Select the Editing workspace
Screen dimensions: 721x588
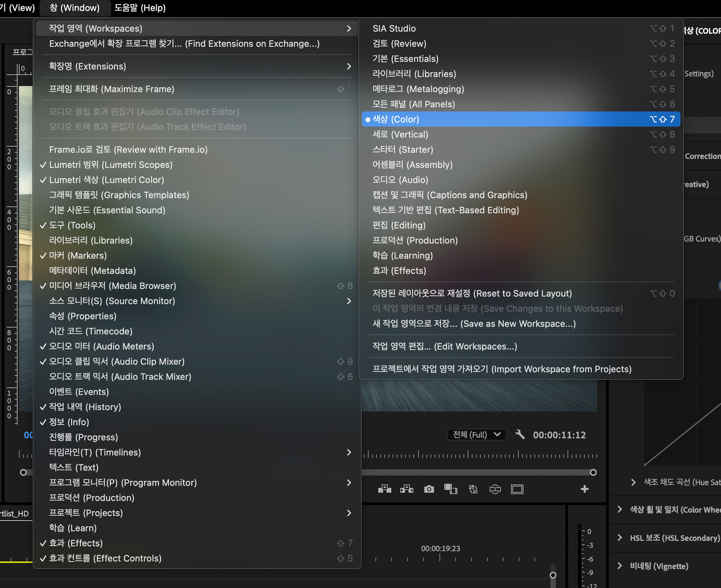399,225
